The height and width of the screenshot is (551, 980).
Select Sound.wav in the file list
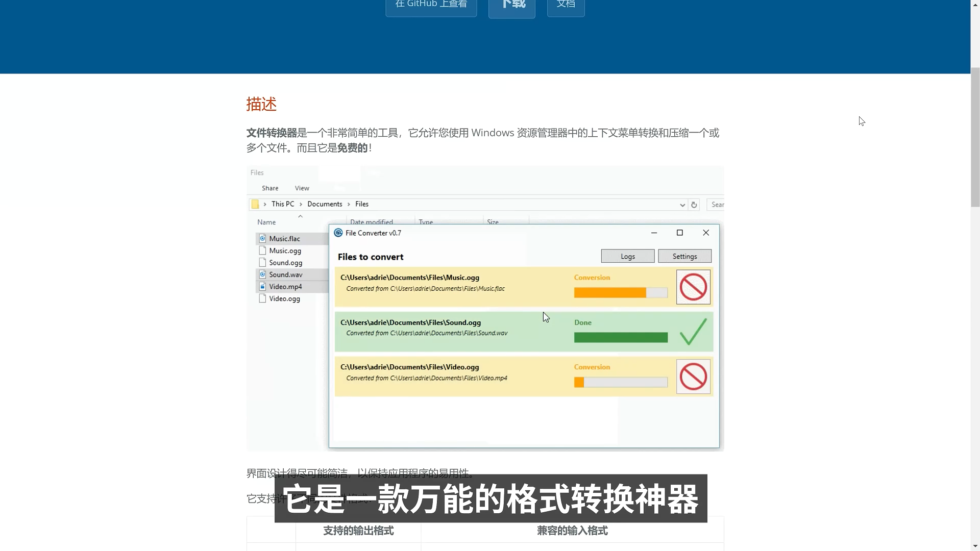point(285,274)
